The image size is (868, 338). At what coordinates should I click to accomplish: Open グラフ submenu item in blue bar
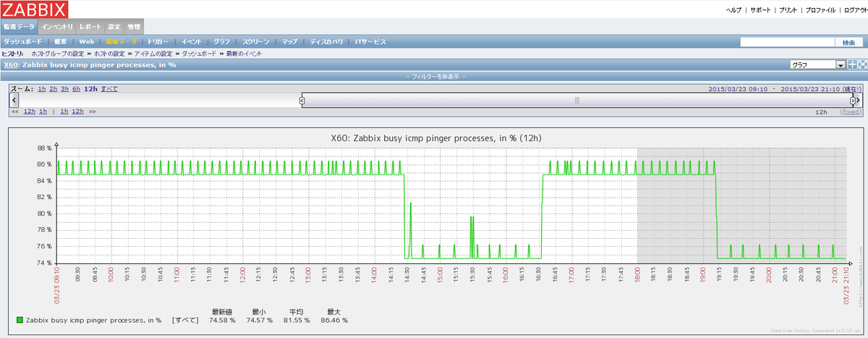tap(222, 42)
